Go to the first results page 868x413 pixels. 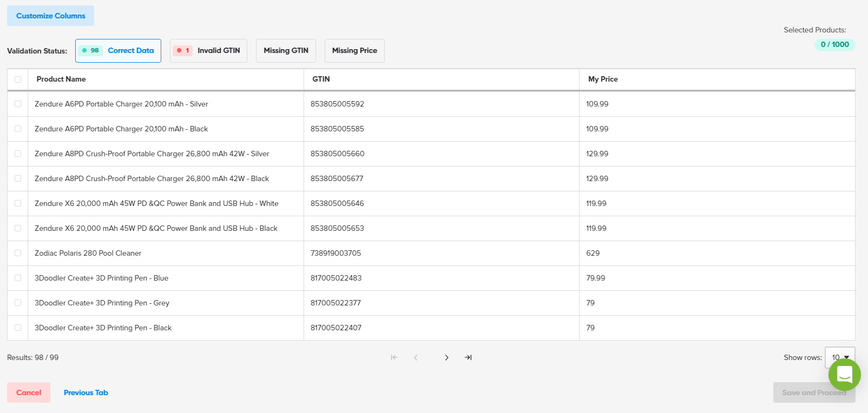394,357
